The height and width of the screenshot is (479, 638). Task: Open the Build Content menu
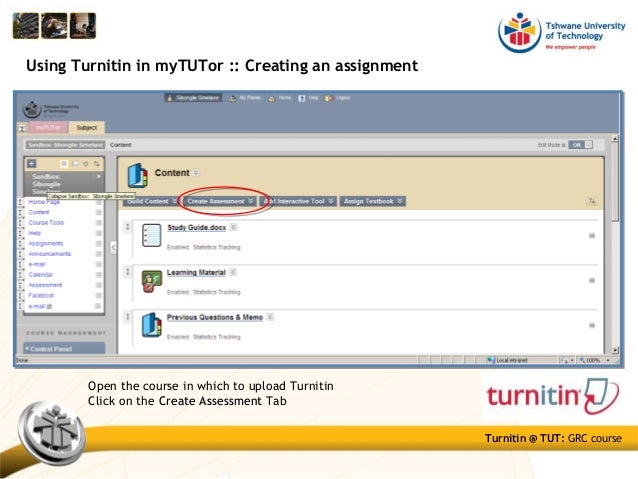point(151,201)
